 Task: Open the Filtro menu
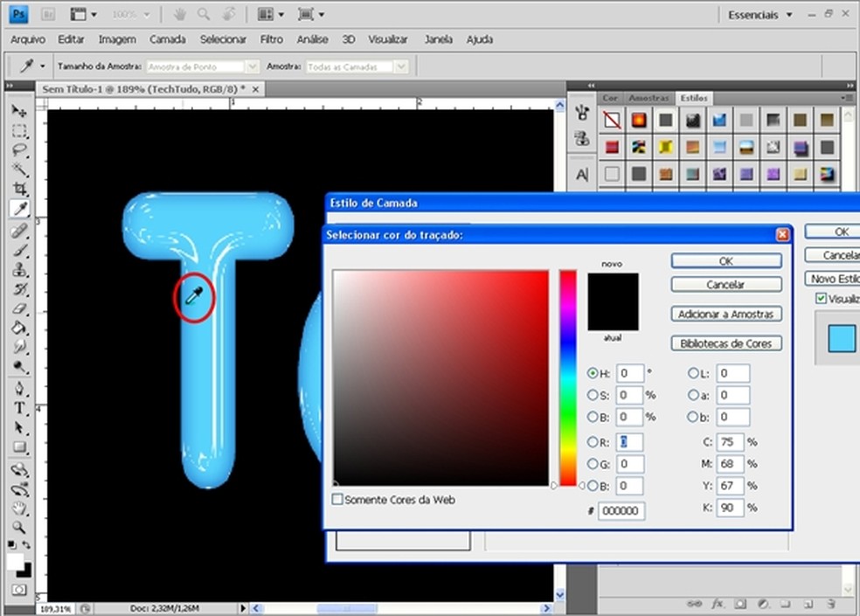(271, 39)
